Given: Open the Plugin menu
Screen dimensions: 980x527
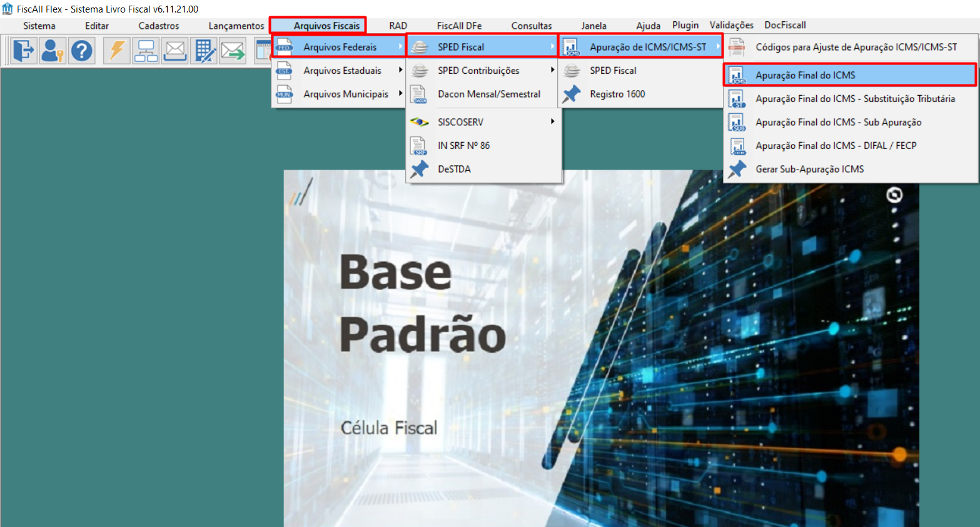Looking at the screenshot, I should coord(685,25).
